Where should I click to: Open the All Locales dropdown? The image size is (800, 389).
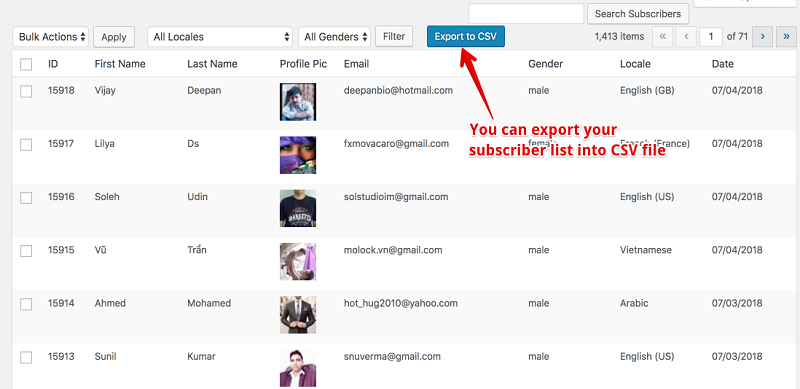[220, 37]
